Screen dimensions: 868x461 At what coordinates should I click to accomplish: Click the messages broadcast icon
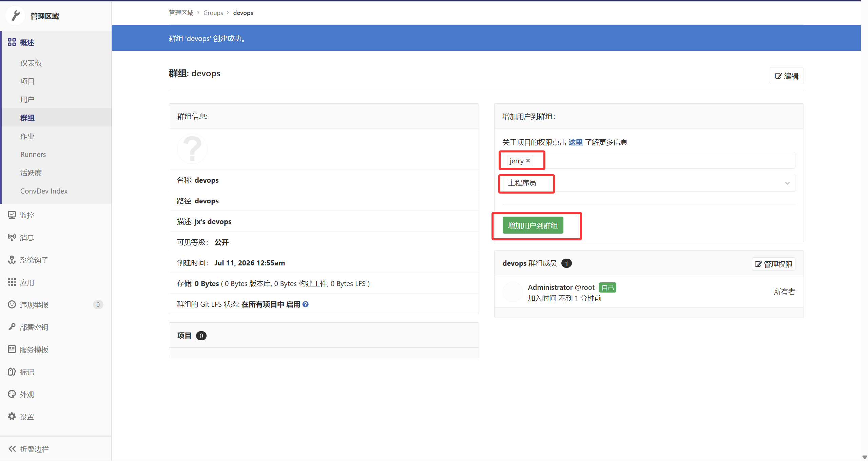point(12,237)
